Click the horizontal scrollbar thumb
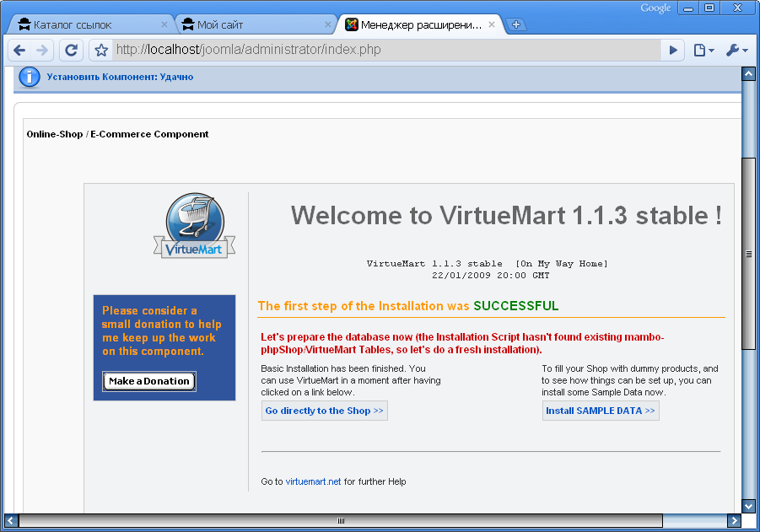The image size is (760, 532). click(341, 521)
